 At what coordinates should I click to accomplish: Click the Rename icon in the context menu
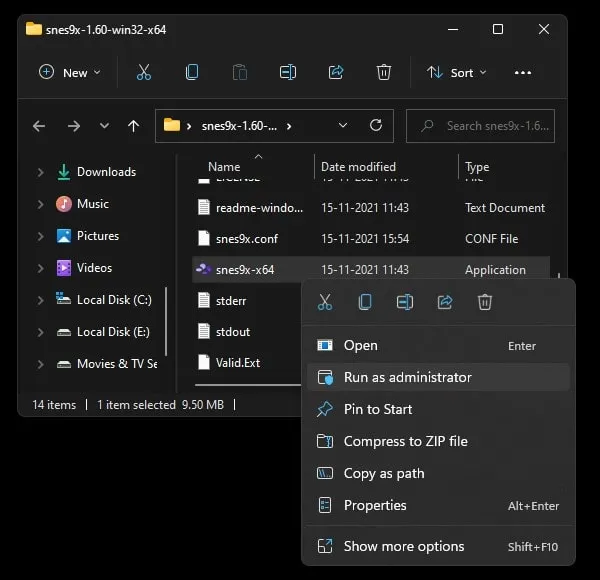pyautogui.click(x=405, y=302)
